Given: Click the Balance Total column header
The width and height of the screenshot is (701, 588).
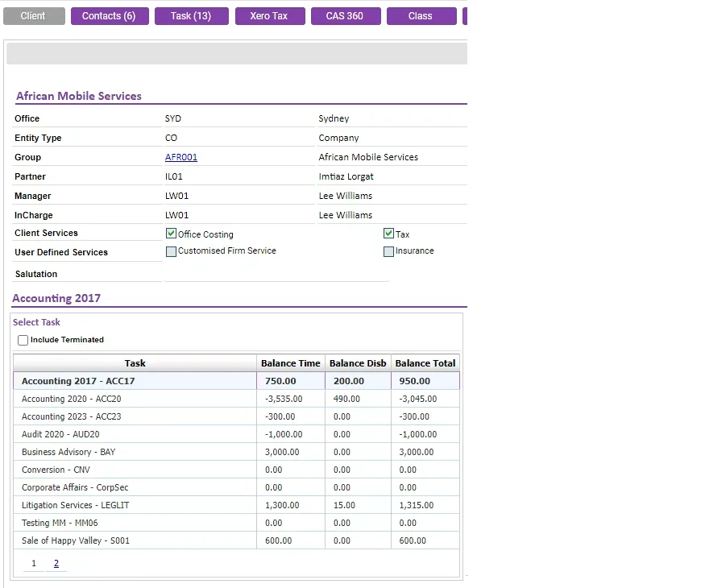Looking at the screenshot, I should pyautogui.click(x=425, y=363).
